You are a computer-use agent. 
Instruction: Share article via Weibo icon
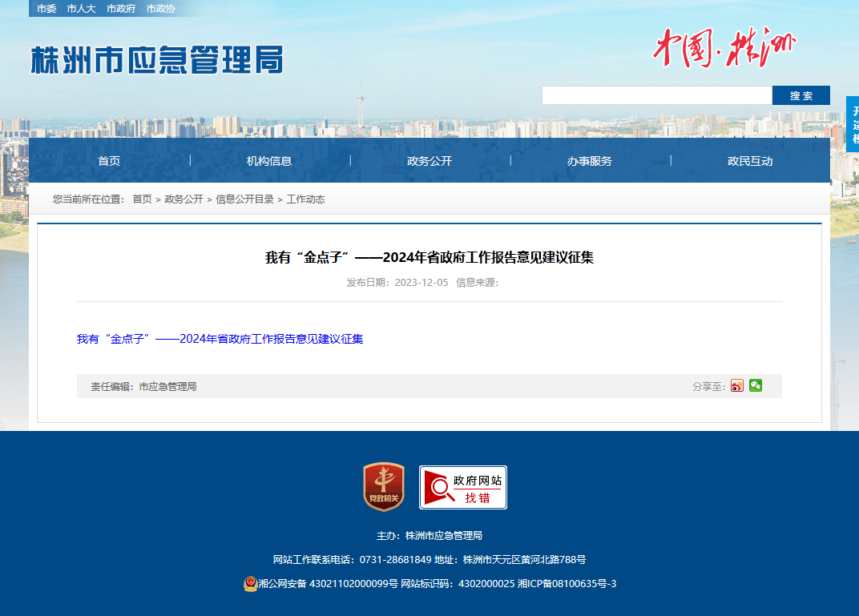[737, 386]
